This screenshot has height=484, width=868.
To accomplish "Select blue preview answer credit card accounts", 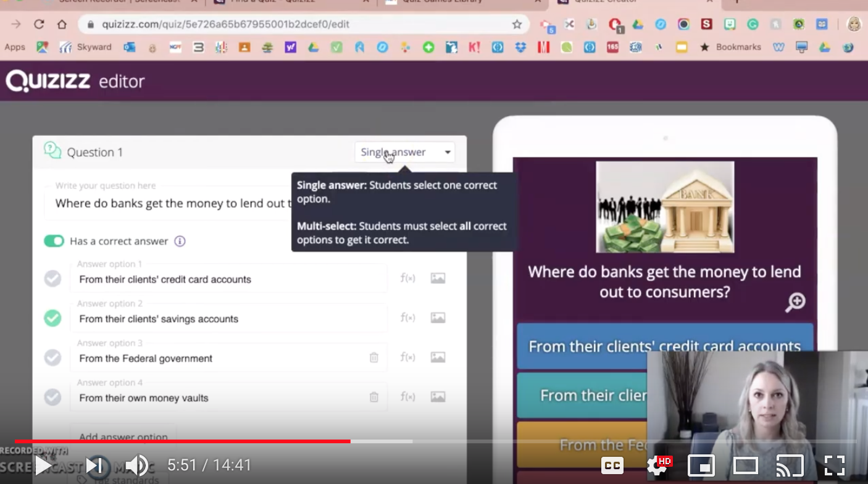I will 665,346.
